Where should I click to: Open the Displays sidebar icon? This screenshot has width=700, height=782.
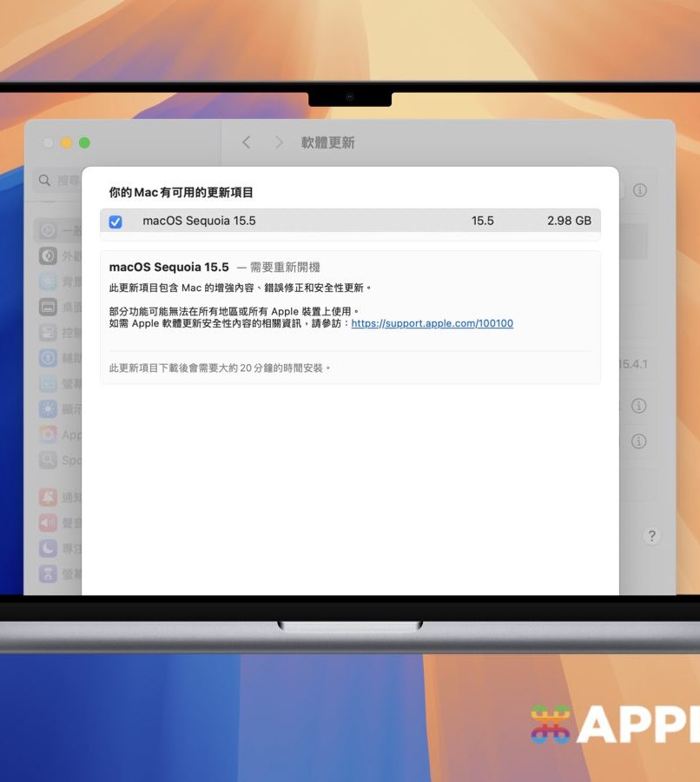point(48,408)
